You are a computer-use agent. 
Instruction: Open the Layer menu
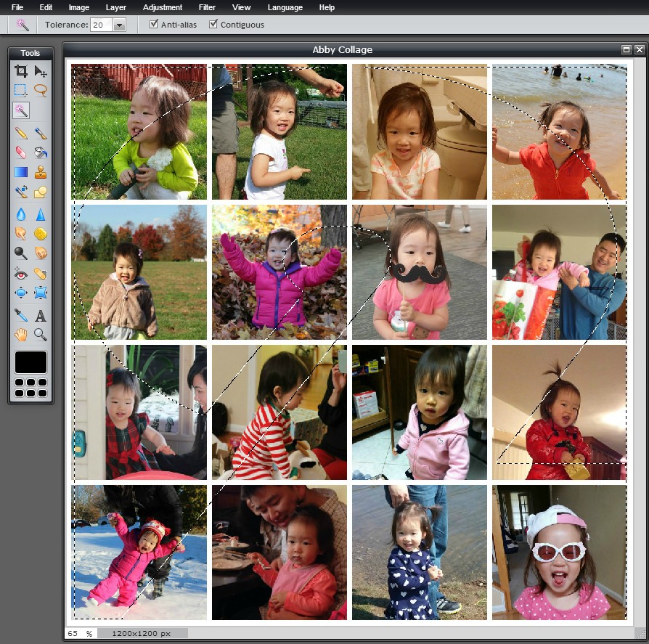pos(116,7)
